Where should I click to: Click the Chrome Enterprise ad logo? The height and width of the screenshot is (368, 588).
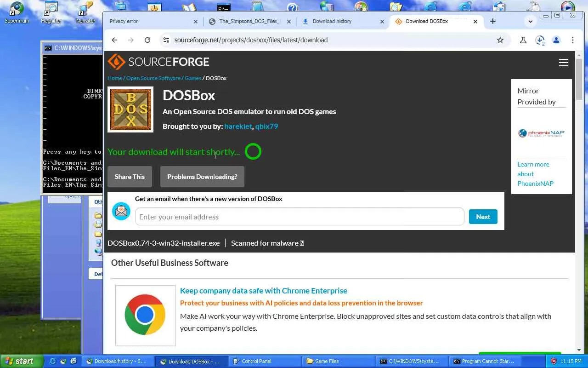pyautogui.click(x=145, y=315)
